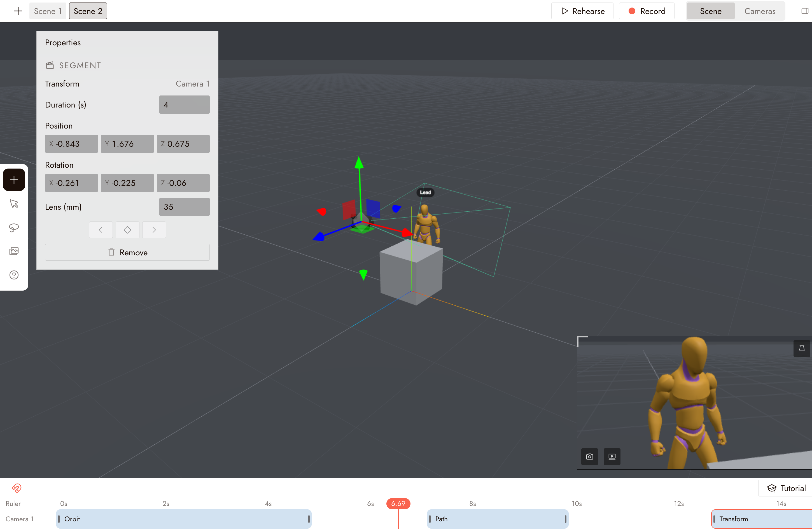Switch to the Cameras view mode
Screen dimensions: 812x532
(760, 11)
